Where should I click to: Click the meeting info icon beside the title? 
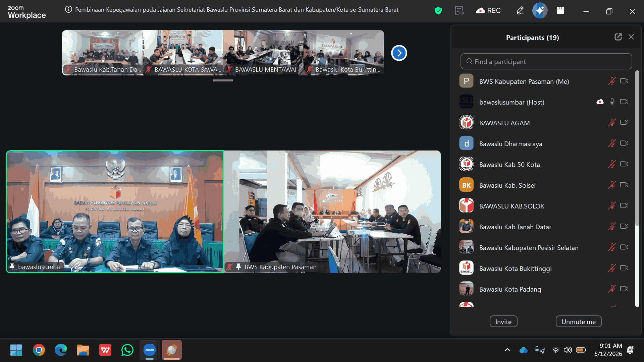coord(68,10)
